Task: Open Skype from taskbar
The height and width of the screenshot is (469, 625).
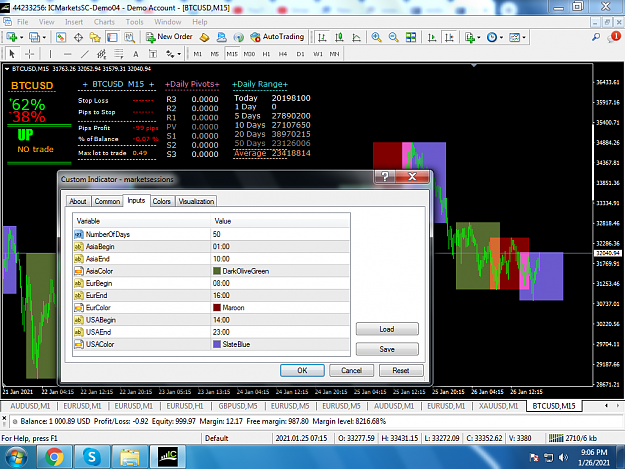Action: point(91,457)
